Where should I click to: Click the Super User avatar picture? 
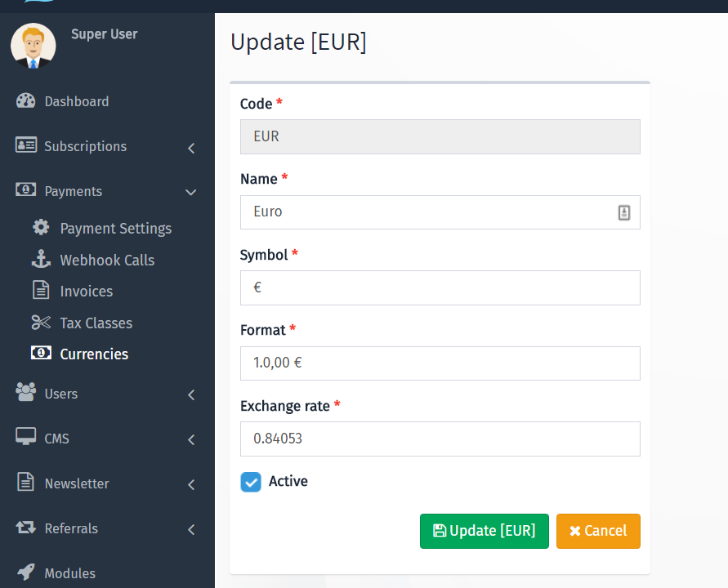point(33,46)
